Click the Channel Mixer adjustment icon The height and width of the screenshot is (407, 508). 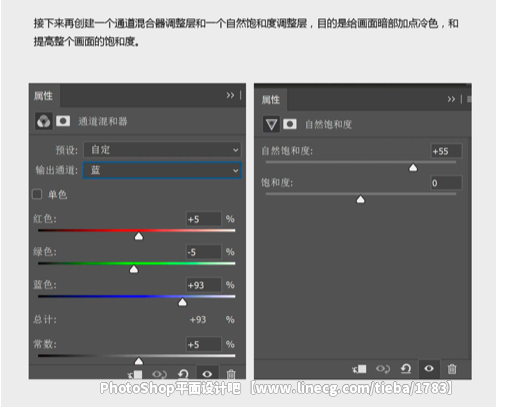(44, 121)
